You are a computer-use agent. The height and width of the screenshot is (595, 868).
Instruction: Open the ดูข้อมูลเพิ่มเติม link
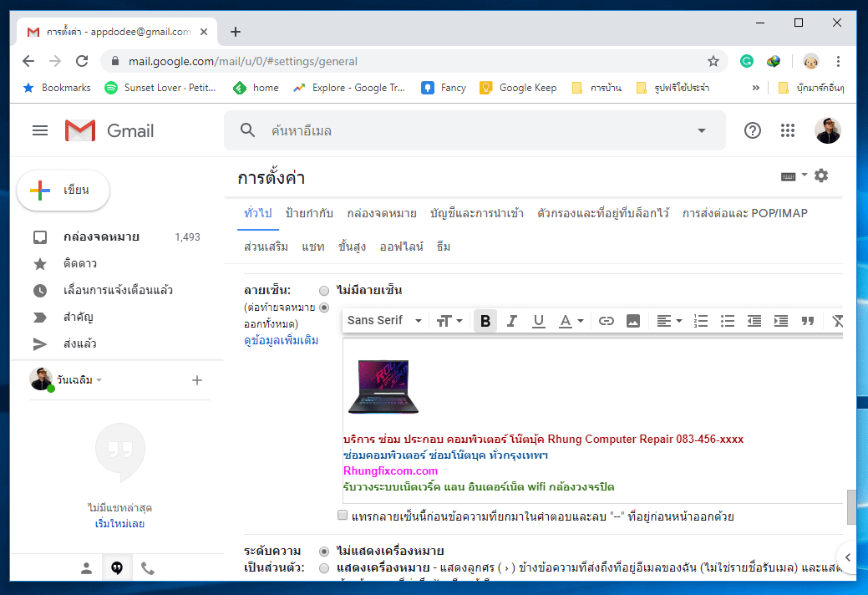(x=282, y=340)
